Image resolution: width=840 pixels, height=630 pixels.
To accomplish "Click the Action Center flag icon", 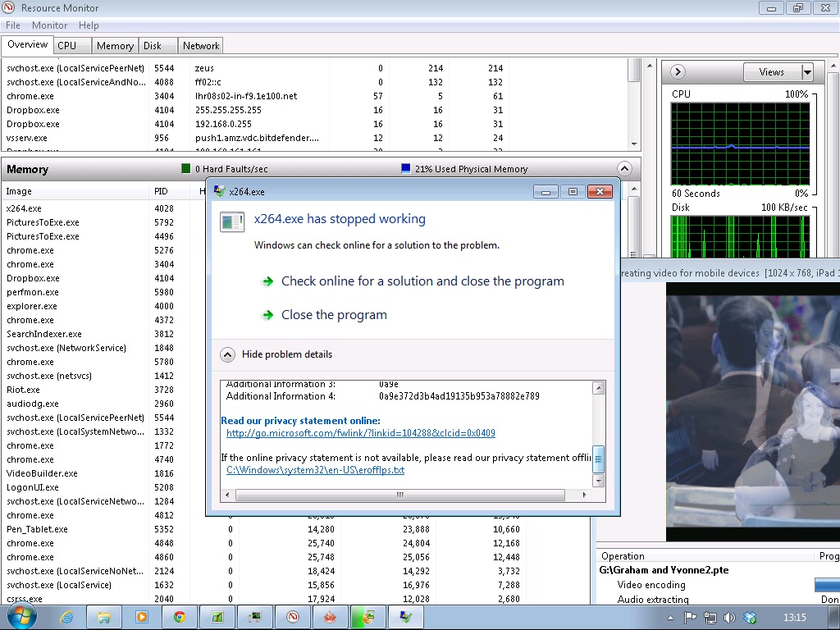I will [692, 618].
